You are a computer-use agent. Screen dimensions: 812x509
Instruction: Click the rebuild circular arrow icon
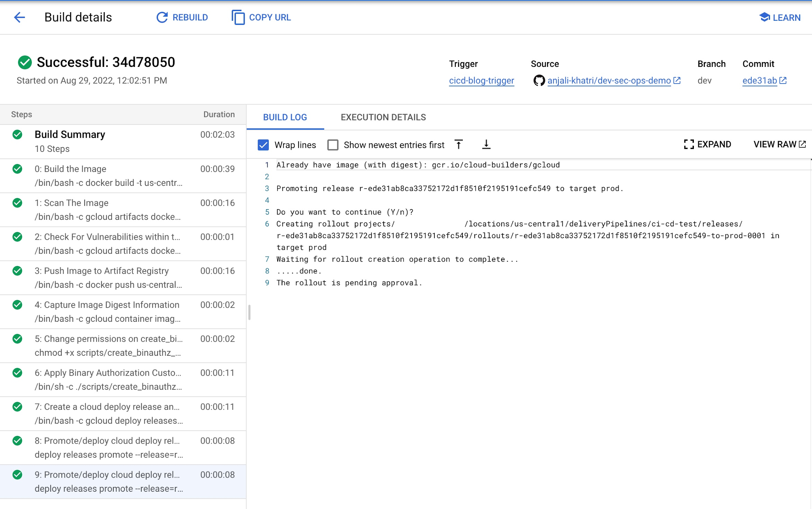point(162,17)
